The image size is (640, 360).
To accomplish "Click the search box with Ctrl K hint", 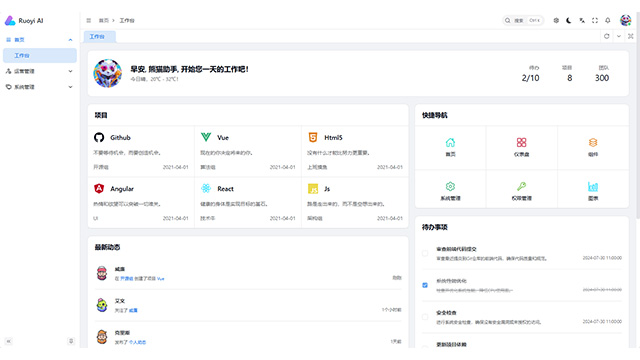I will coord(523,20).
